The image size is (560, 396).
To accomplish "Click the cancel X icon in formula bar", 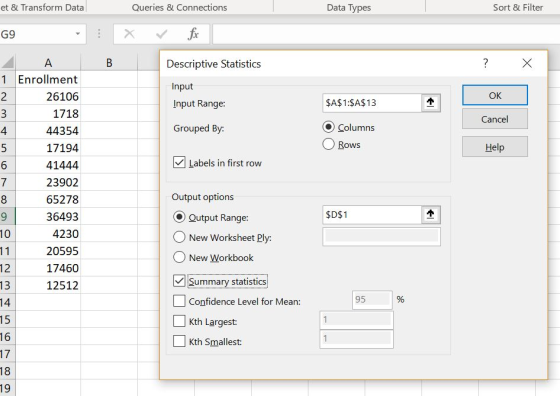I will click(129, 34).
